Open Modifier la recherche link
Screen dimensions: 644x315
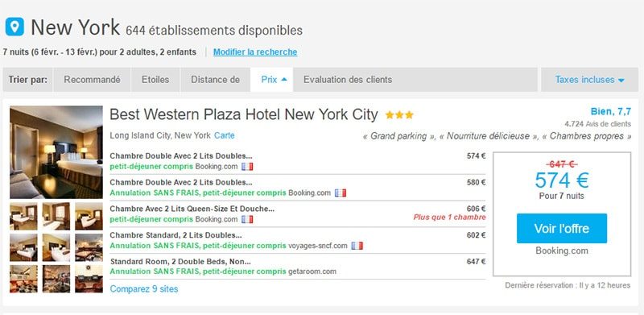point(255,52)
